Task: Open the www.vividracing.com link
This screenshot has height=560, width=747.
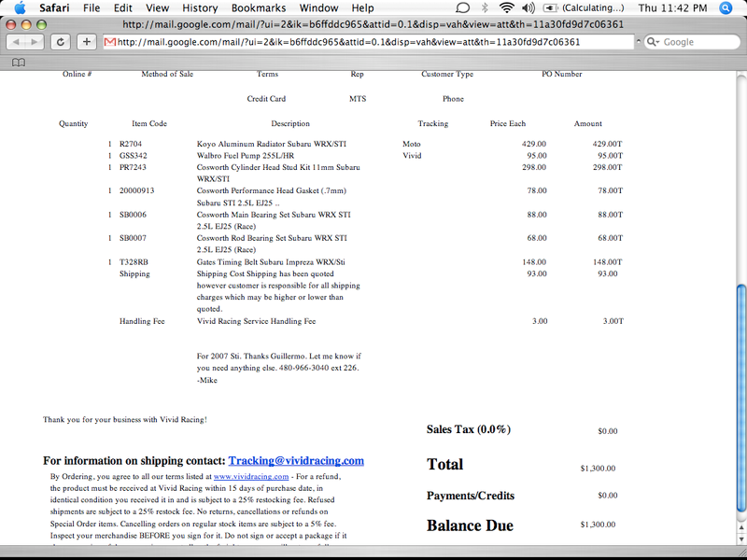Action: [x=251, y=476]
